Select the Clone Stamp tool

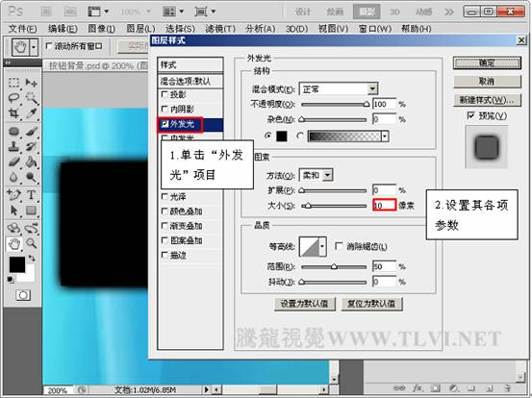[x=13, y=146]
